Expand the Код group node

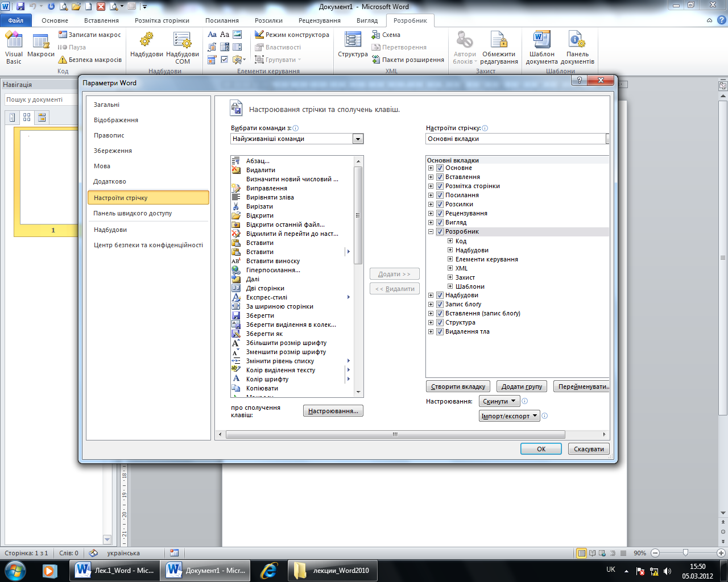[x=450, y=241]
